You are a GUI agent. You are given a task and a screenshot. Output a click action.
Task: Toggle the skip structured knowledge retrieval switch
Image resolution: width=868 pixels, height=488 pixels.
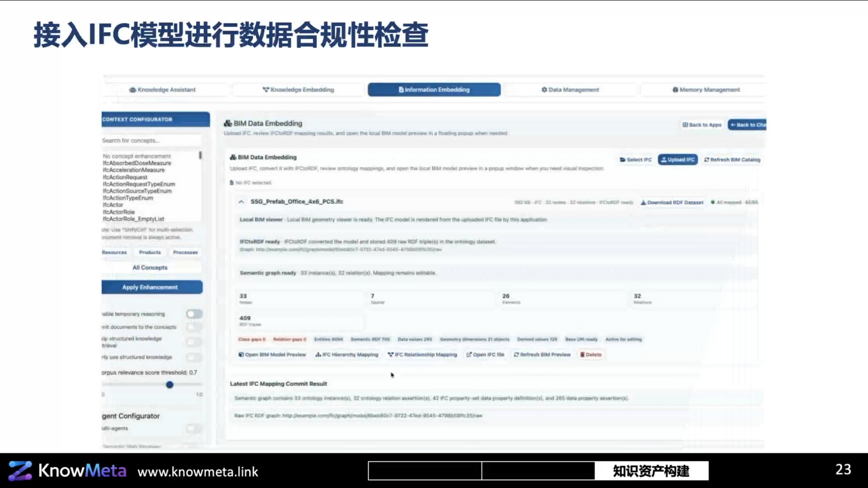[194, 342]
